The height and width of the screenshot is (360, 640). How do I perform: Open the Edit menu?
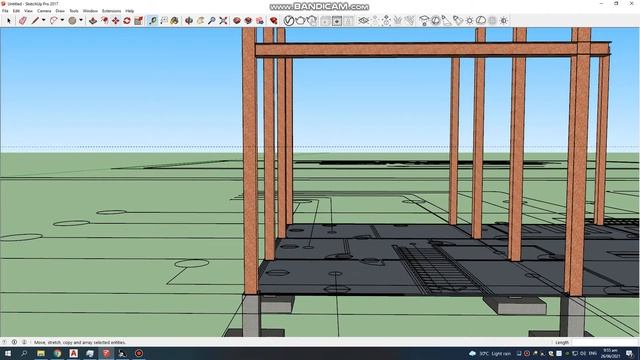coord(16,11)
